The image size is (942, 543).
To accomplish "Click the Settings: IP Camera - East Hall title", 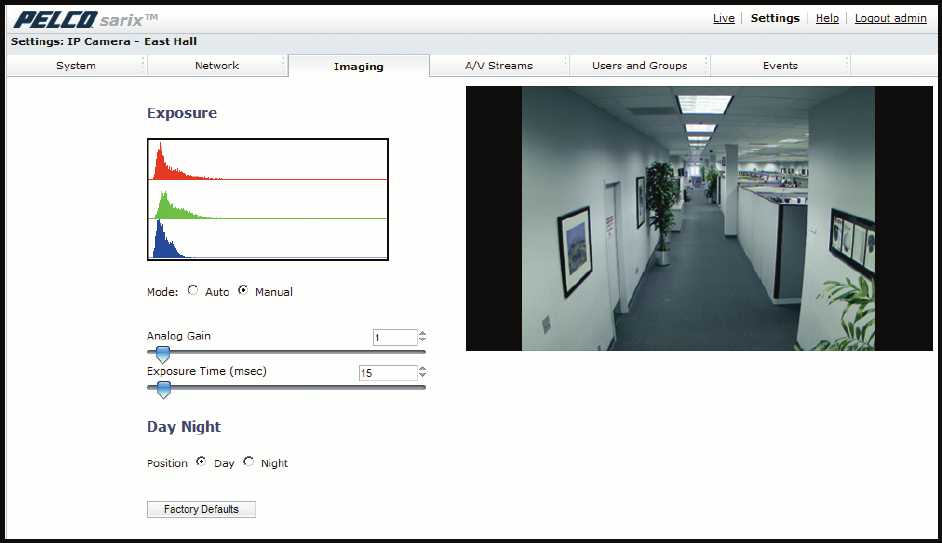I will 104,41.
